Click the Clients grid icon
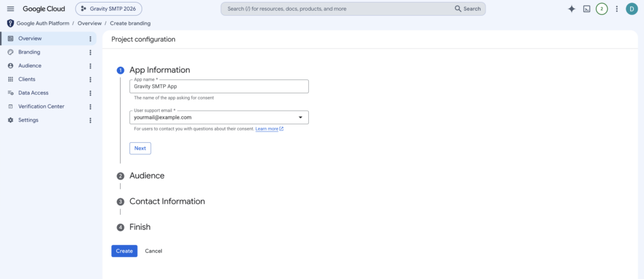644x279 pixels. click(11, 79)
